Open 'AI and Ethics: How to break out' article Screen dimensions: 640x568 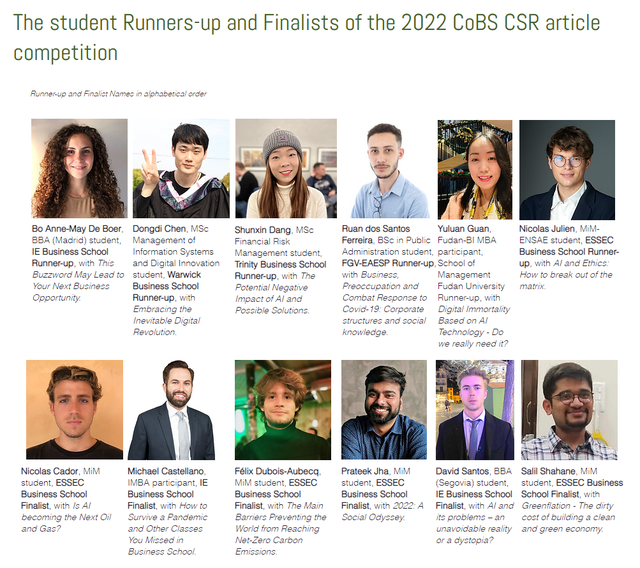tap(566, 275)
